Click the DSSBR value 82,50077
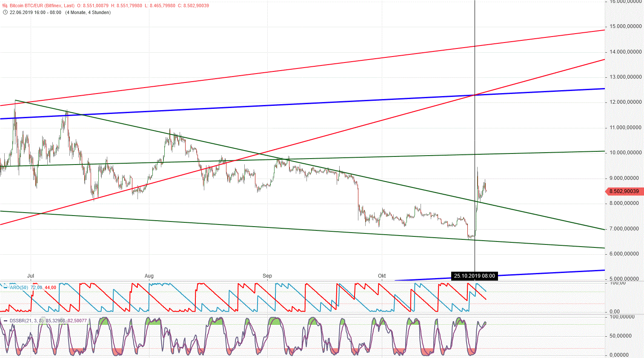The image size is (644, 358). pos(77,321)
